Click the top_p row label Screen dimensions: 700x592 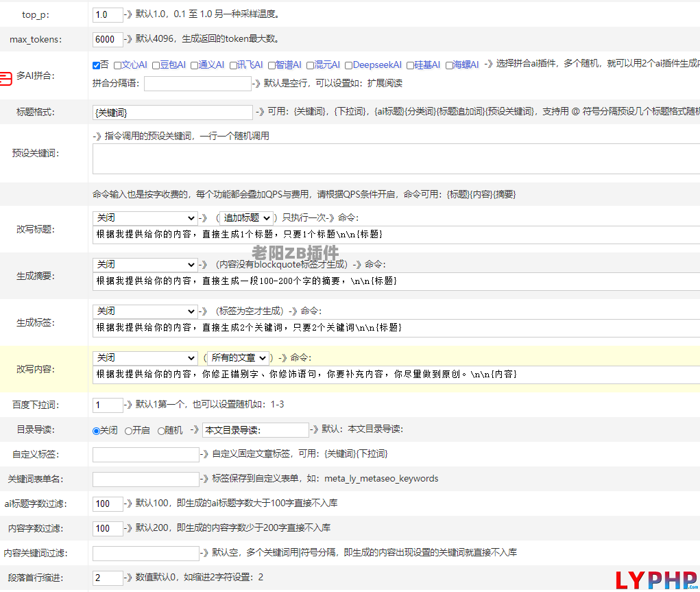[36, 14]
